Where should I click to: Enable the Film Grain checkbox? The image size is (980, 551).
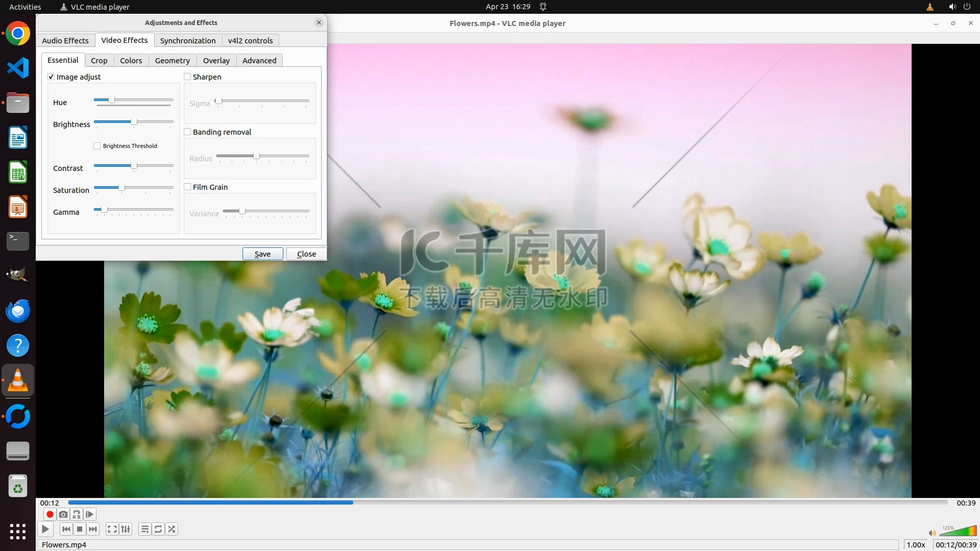187,187
